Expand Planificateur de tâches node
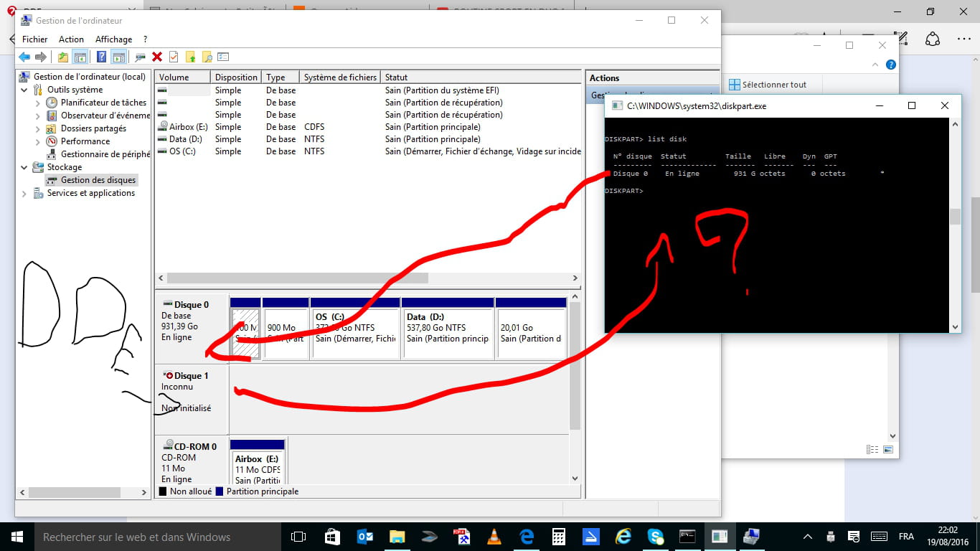This screenshot has height=551, width=980. point(38,103)
